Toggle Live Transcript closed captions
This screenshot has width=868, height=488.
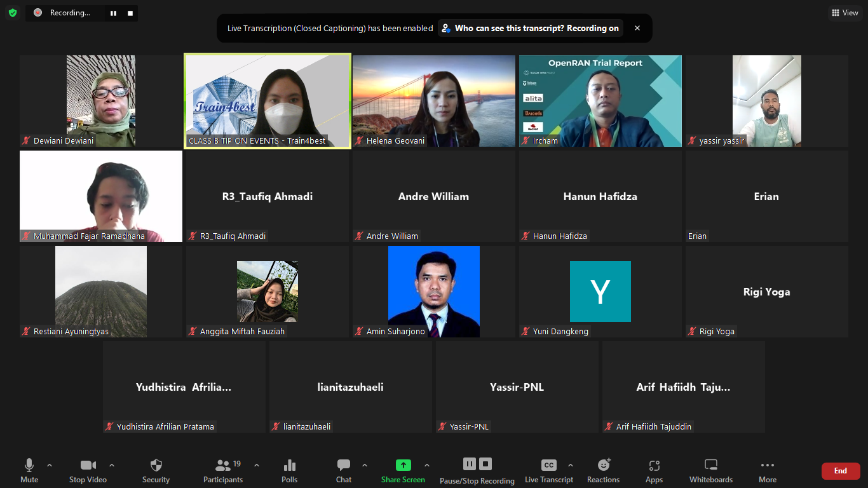(x=548, y=471)
